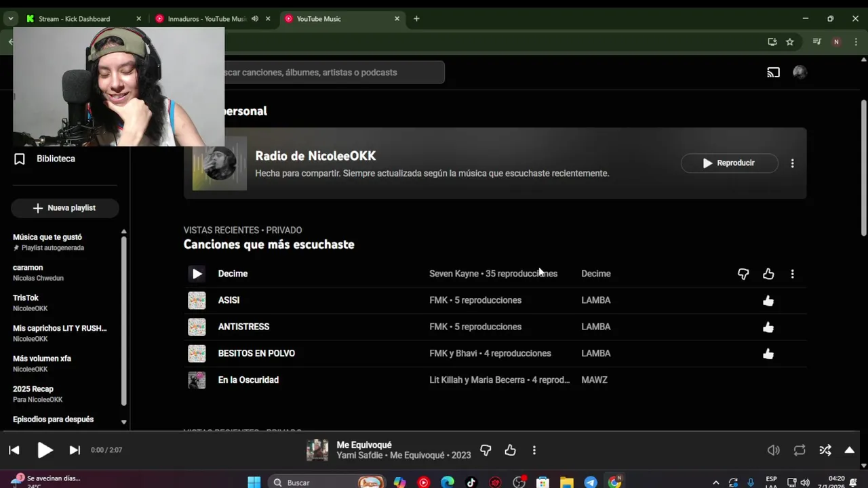Bookmark this page with star icon

790,42
